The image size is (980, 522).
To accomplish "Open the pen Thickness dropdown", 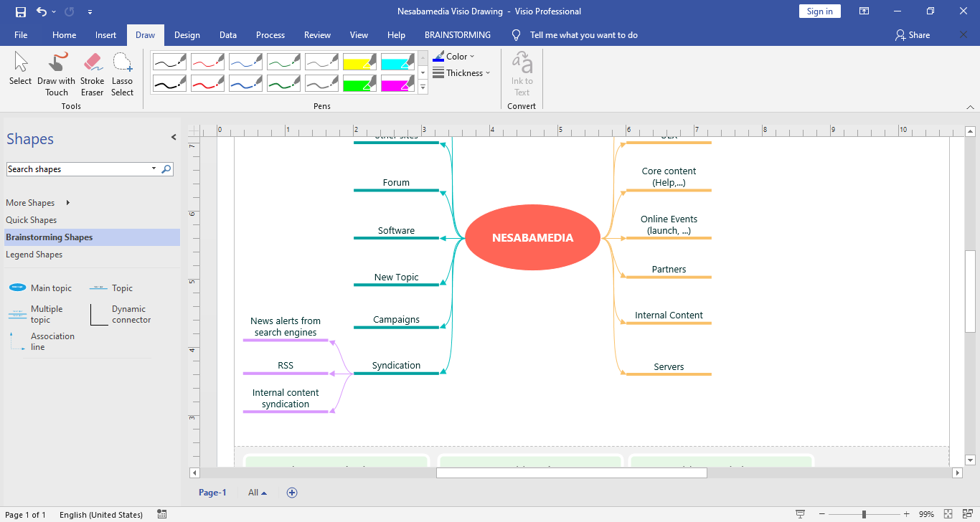I will [461, 73].
